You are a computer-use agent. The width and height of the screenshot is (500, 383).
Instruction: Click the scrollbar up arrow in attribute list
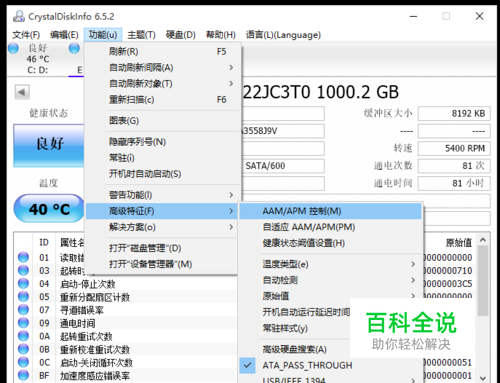tap(483, 240)
